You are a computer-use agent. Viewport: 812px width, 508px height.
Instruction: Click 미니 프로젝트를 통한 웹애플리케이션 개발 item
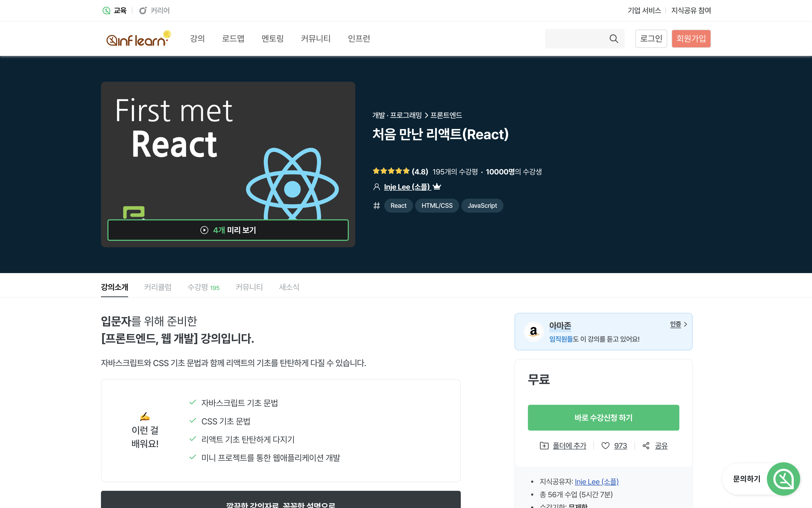tap(270, 457)
